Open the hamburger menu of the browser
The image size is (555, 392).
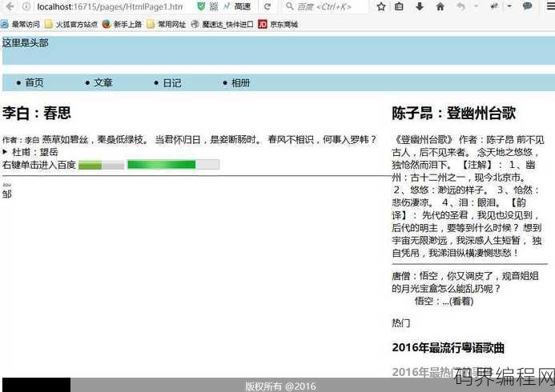(550, 6)
